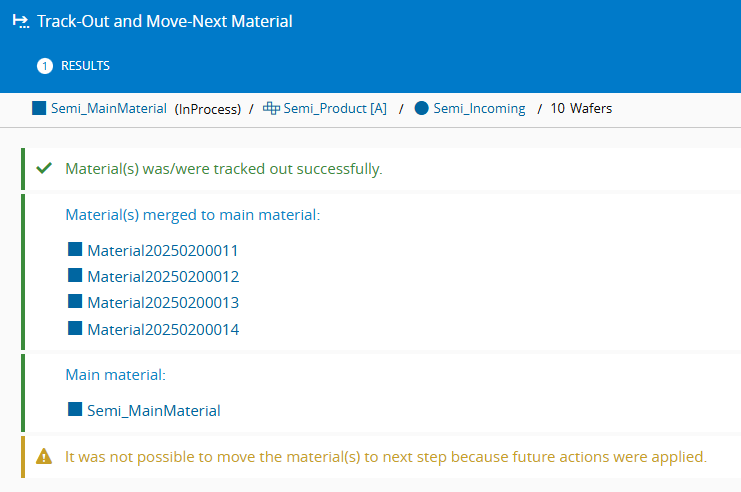Open the Material20250200014 link
The image size is (741, 492).
coord(163,328)
